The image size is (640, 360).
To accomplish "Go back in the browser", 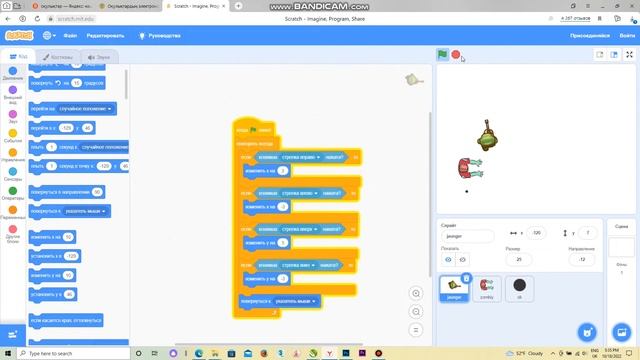I will click(x=8, y=19).
